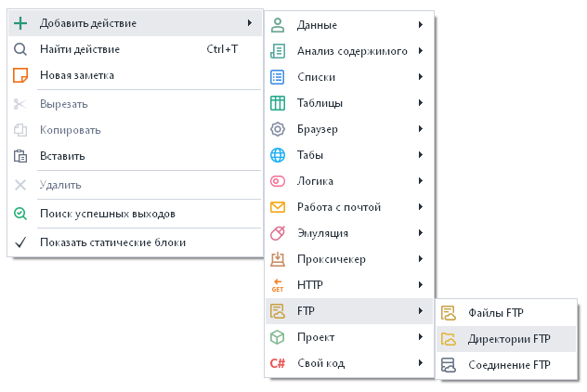This screenshot has width=587, height=392.
Task: Choose Вставить in the context menu
Action: coord(62,156)
